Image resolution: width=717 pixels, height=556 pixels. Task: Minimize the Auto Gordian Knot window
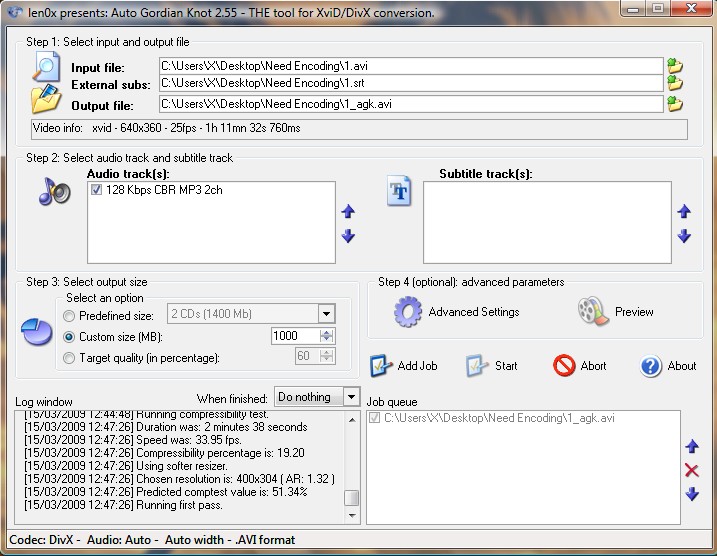633,9
